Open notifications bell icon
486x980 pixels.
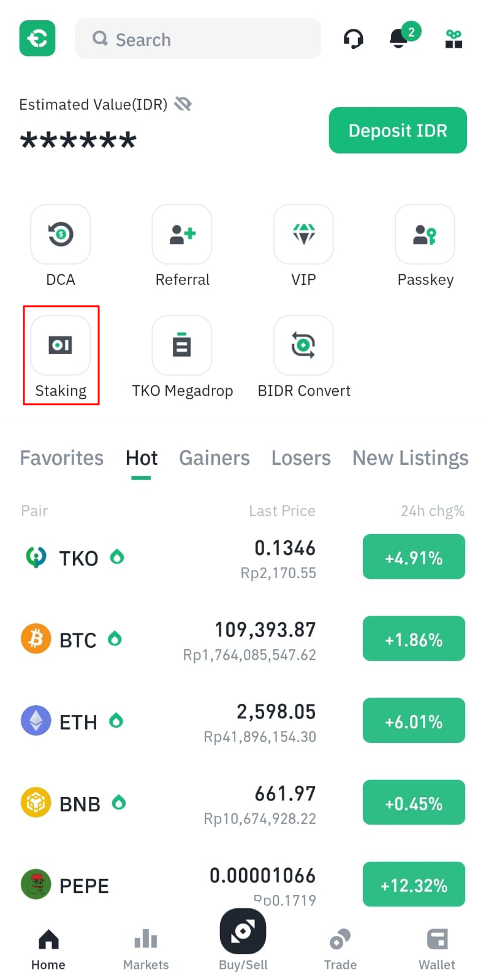click(399, 39)
